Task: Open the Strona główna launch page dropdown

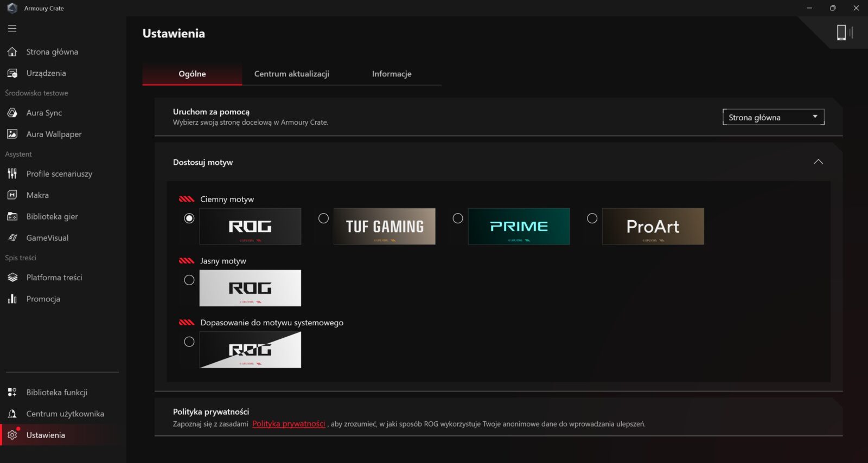Action: coord(773,117)
